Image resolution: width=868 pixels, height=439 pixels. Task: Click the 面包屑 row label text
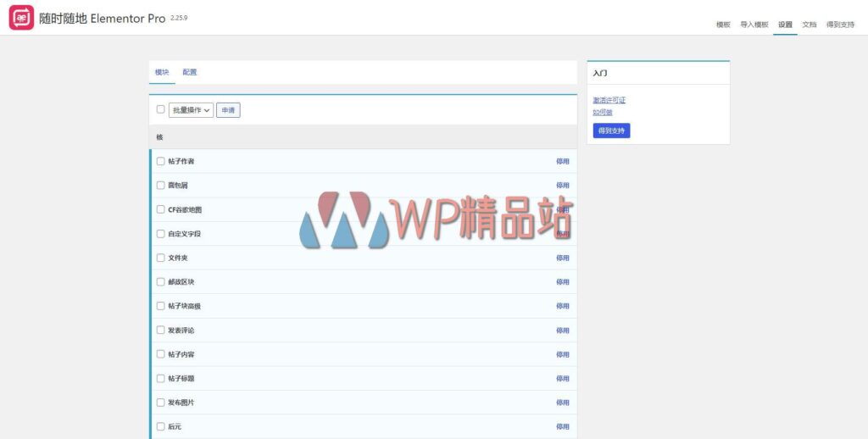178,186
